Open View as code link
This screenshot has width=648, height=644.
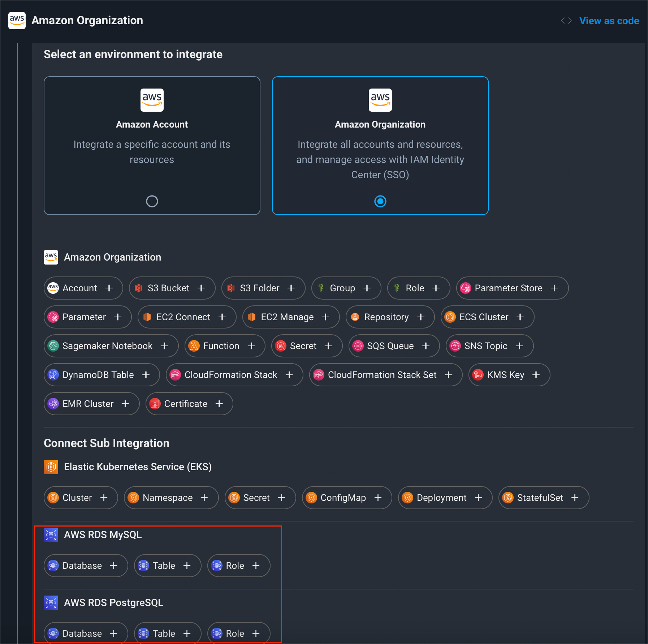pos(609,21)
